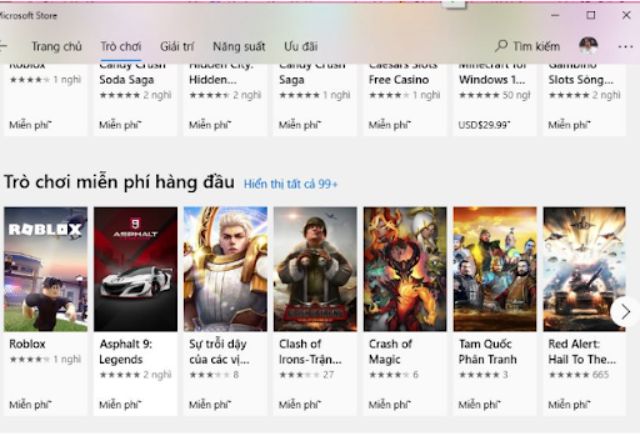640x436 pixels.
Task: Open the Candy Crush Soda Saga card
Action: [x=136, y=100]
